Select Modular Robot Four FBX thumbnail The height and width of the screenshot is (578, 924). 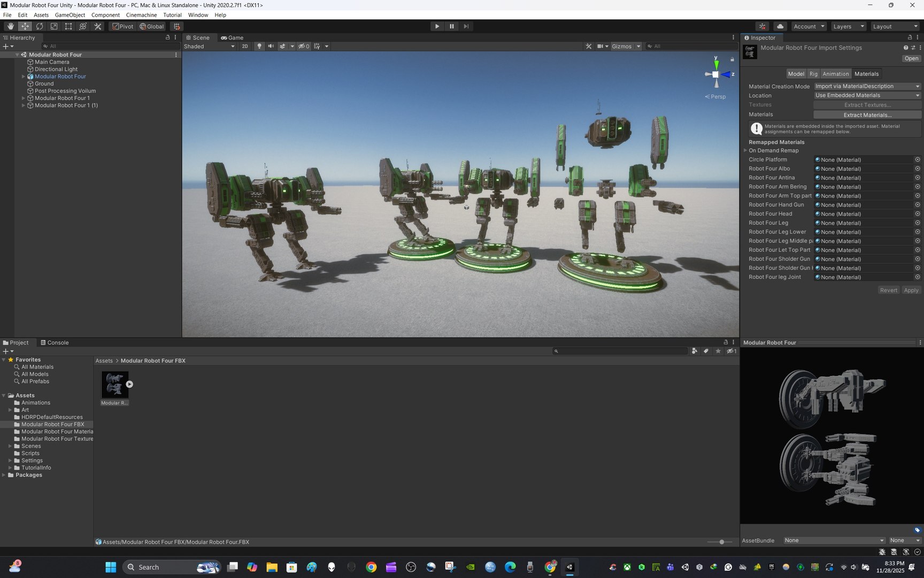click(x=114, y=385)
